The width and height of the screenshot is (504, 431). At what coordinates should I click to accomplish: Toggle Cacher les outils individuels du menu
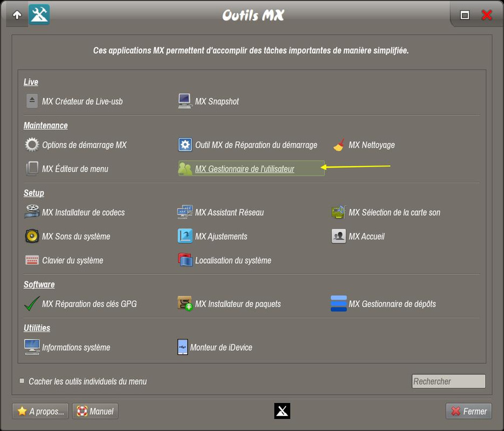[22, 381]
